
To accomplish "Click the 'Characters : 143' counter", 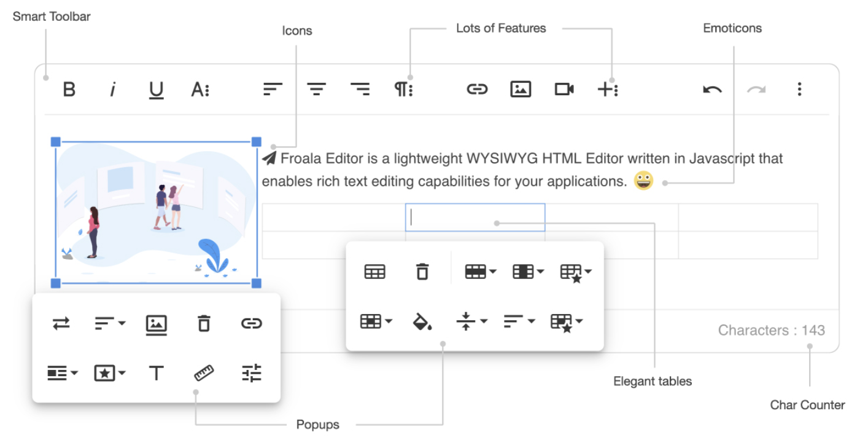I will tap(772, 331).
